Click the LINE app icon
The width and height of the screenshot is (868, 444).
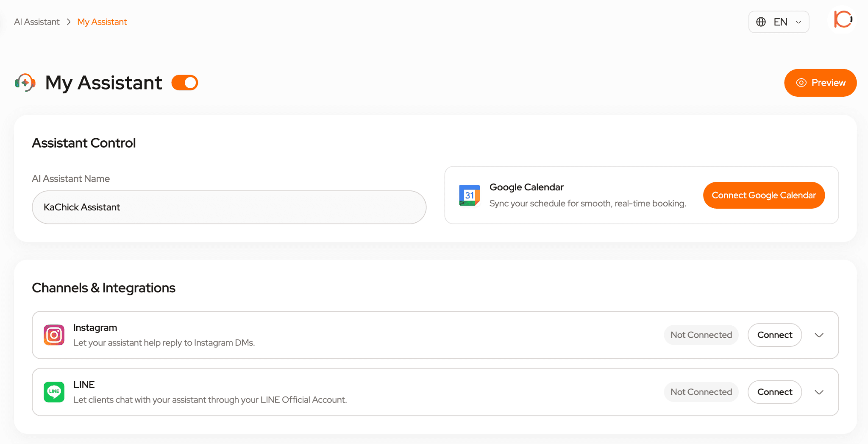[x=54, y=392]
